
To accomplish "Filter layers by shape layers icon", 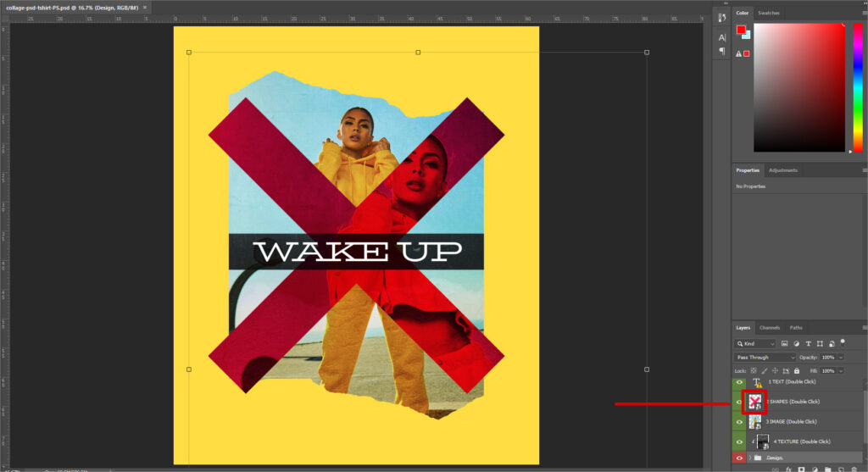I will [x=820, y=344].
